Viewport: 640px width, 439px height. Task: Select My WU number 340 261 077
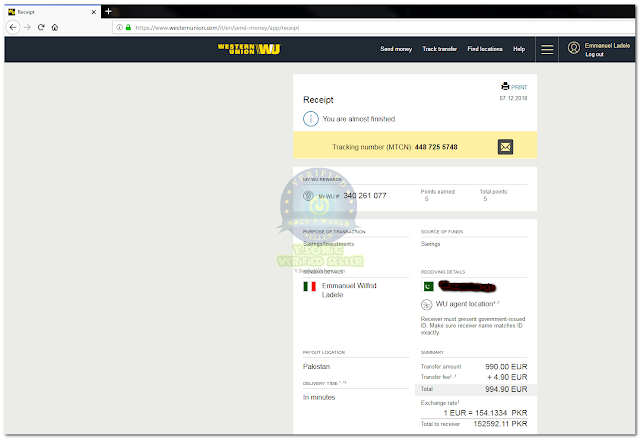point(364,195)
